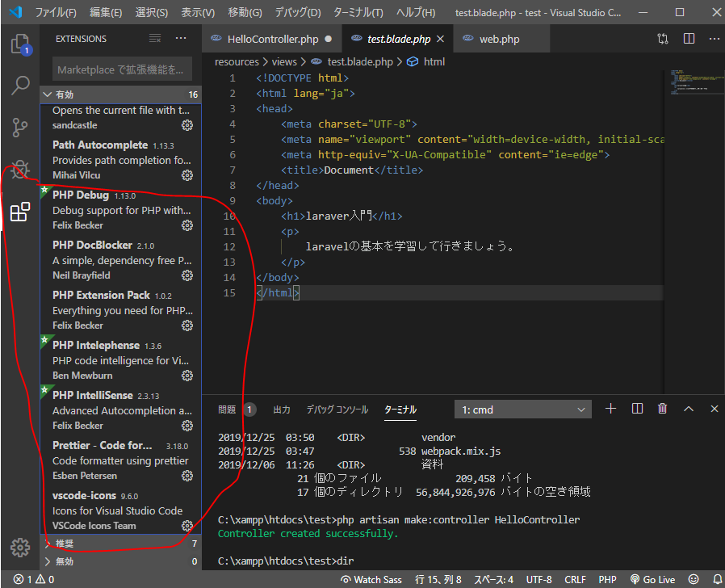
Task: Click Go Live in the status bar
Action: [652, 579]
